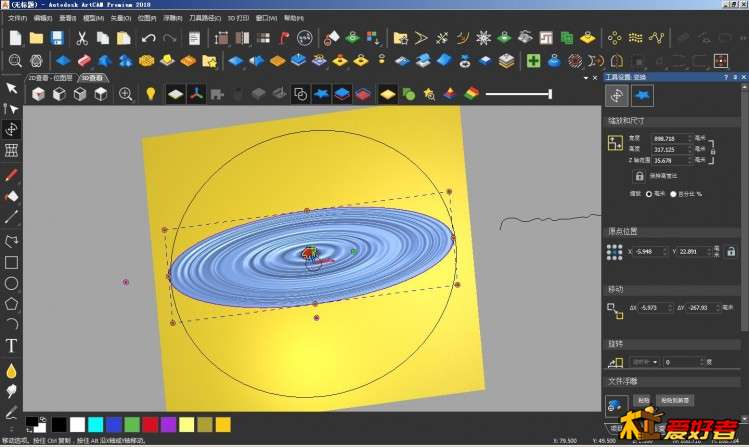Select the Cut scissors icon
Screen dimensions: 749x447
click(81, 38)
